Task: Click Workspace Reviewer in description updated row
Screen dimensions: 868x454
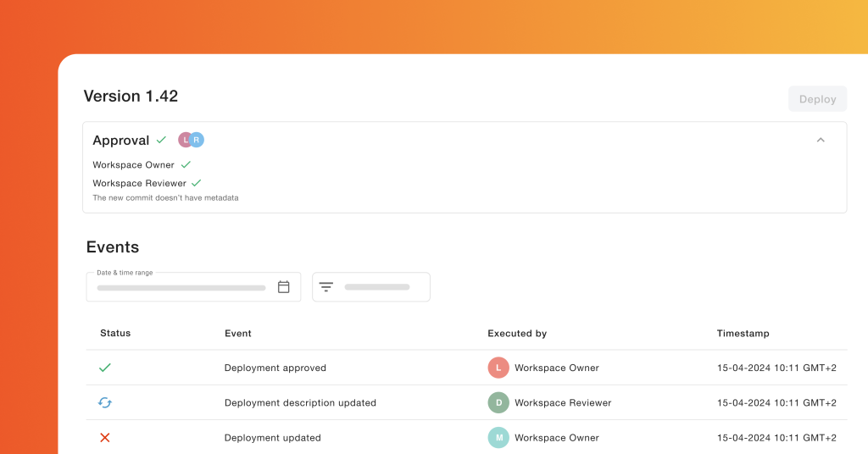Action: [x=563, y=402]
